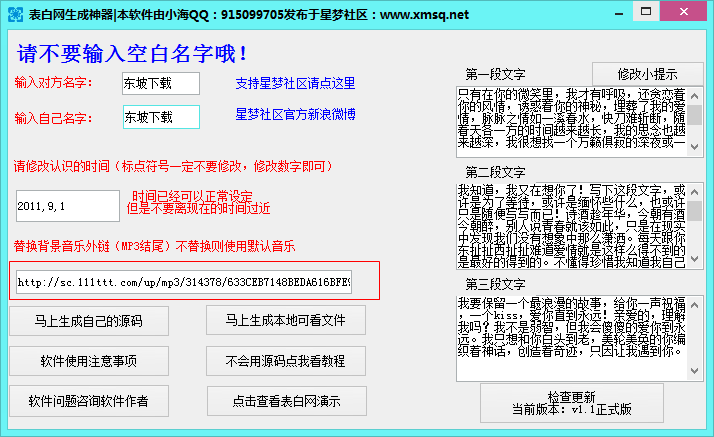Click scroll-up arrow of 第三段文字 box
Image resolution: width=714 pixels, height=437 pixels.
click(694, 305)
